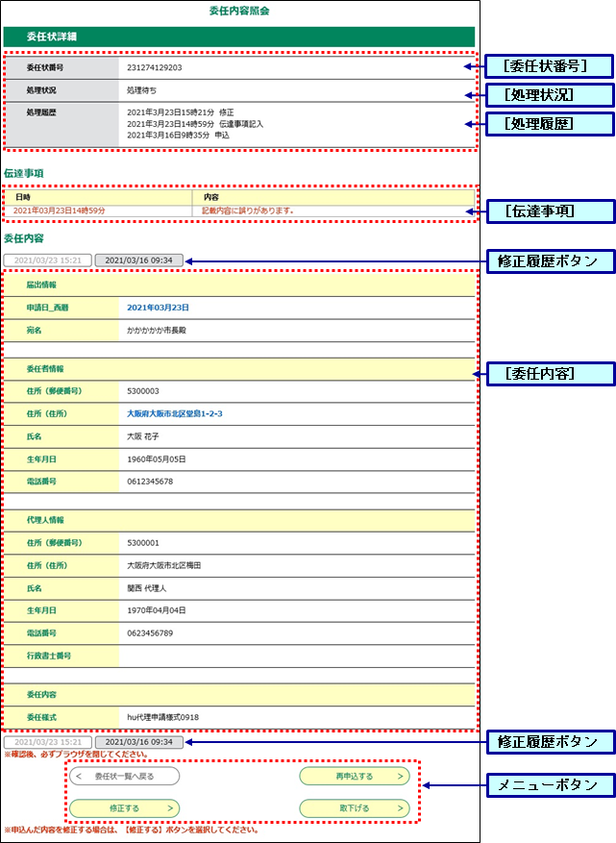
Task: Click the grey 処理履歴 label cell
Action: click(x=62, y=124)
